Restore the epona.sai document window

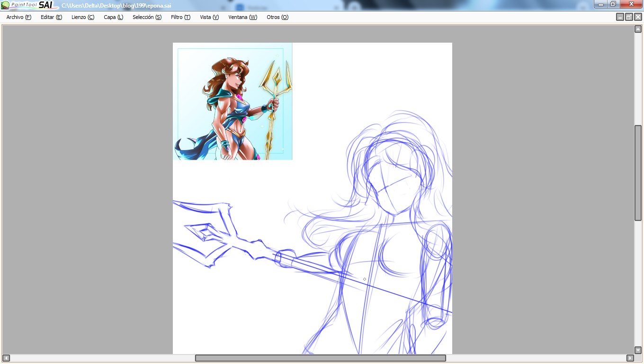(x=629, y=17)
